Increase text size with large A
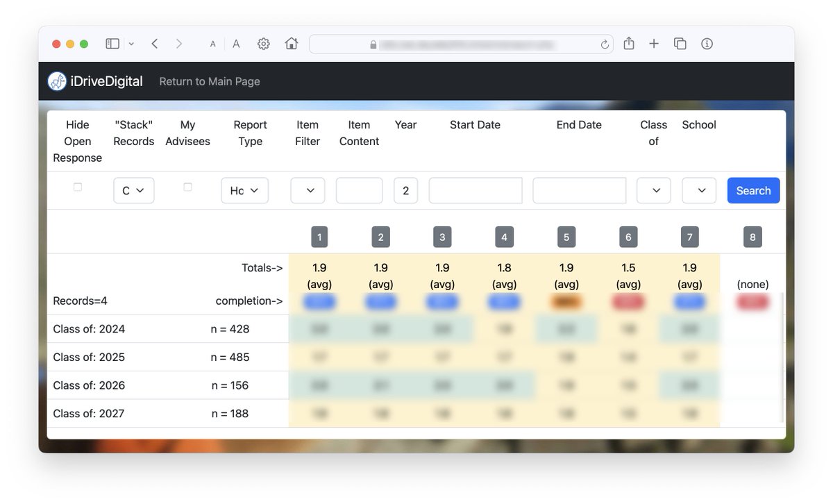This screenshot has height=504, width=833. (236, 44)
